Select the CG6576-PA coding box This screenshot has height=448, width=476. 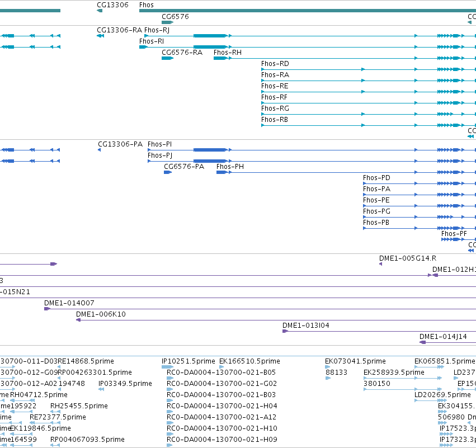tap(168, 172)
